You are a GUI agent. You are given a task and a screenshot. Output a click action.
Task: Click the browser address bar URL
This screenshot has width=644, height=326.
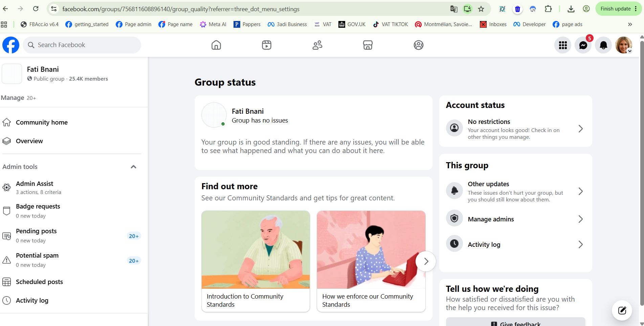coord(181,9)
